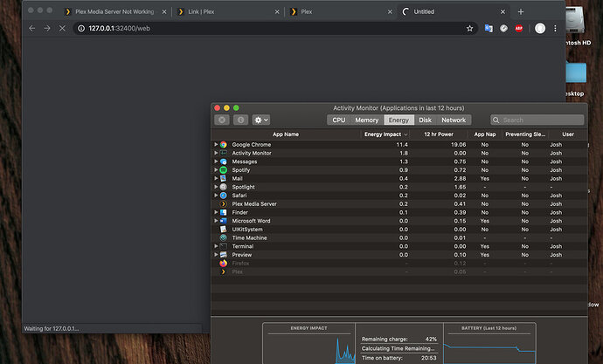Open a new Chrome tab
Image resolution: width=603 pixels, height=364 pixels.
tap(521, 12)
